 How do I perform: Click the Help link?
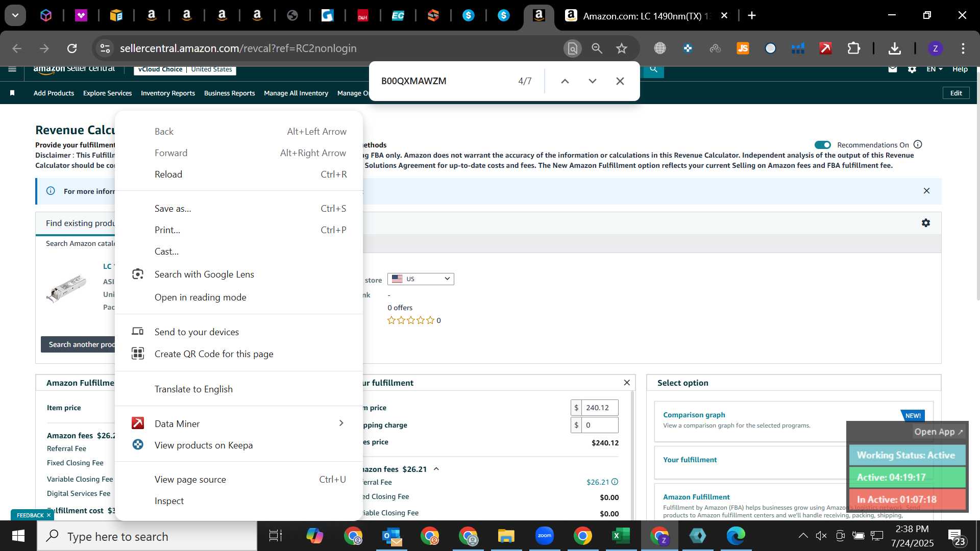click(960, 69)
